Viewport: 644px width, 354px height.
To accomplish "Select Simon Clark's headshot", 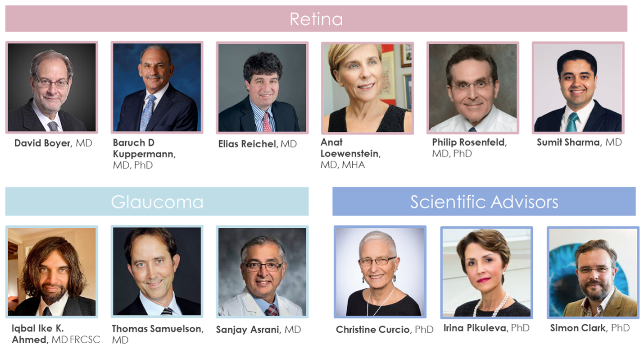I will (593, 272).
